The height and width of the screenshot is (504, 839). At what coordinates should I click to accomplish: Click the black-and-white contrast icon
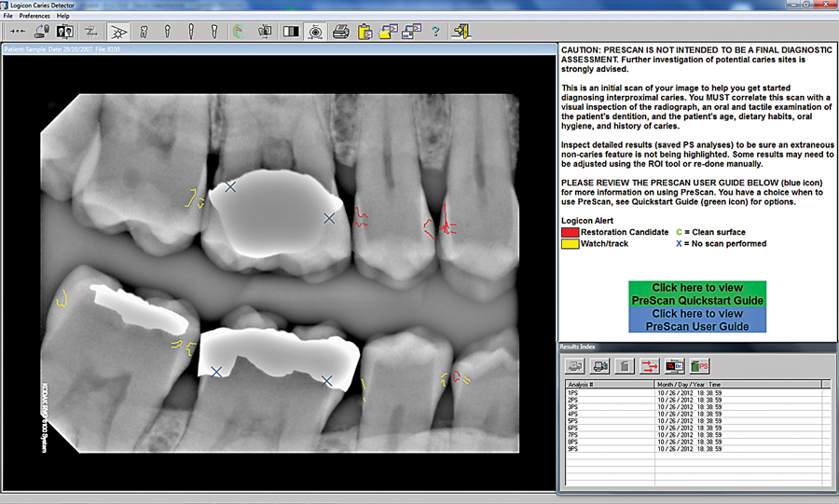tap(291, 32)
